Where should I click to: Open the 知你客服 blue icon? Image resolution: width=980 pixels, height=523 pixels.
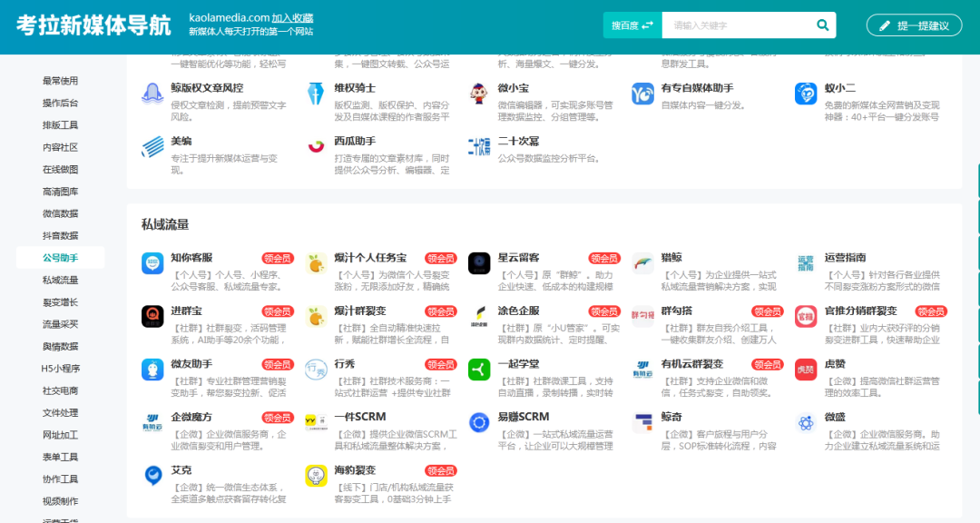(x=152, y=263)
